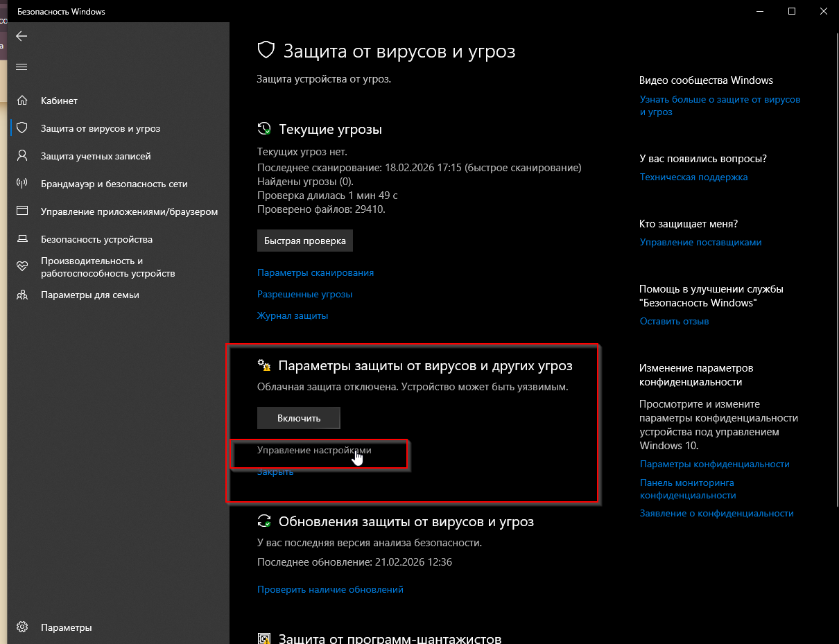The height and width of the screenshot is (644, 839).
Task: Click the Включить button for cloud protection
Action: 299,418
